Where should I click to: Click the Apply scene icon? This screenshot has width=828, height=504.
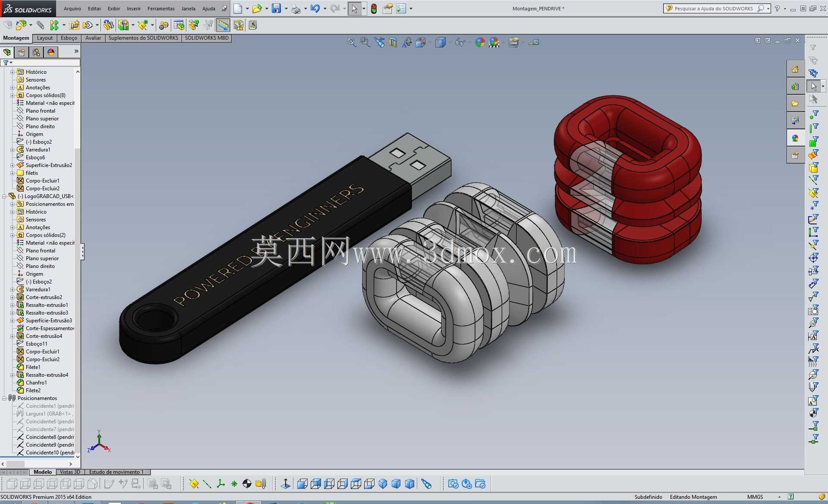click(x=494, y=42)
